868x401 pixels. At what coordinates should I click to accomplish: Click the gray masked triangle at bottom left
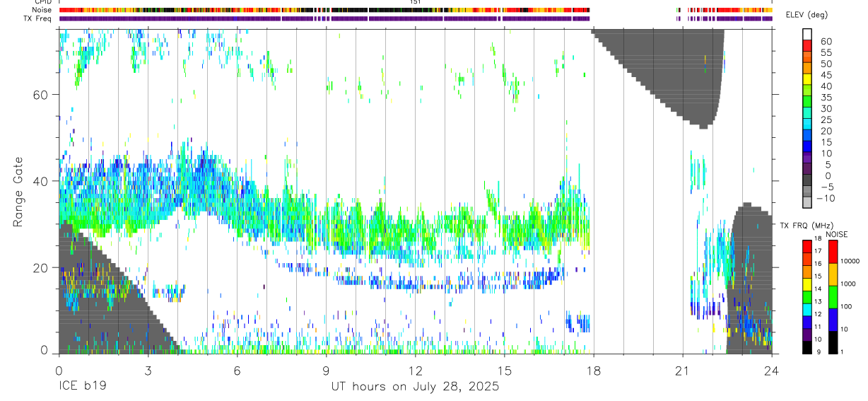[99, 304]
